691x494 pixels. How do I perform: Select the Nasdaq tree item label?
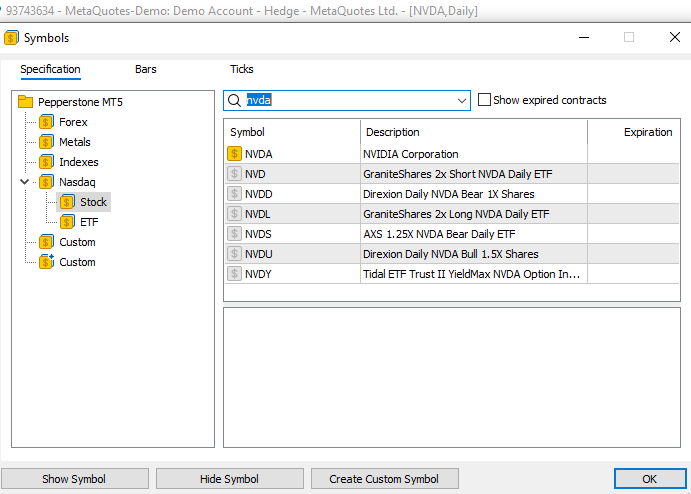(77, 182)
